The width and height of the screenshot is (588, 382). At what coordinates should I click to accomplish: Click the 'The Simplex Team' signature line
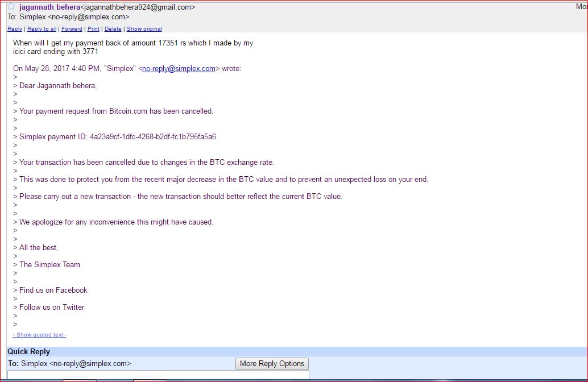[x=49, y=265]
